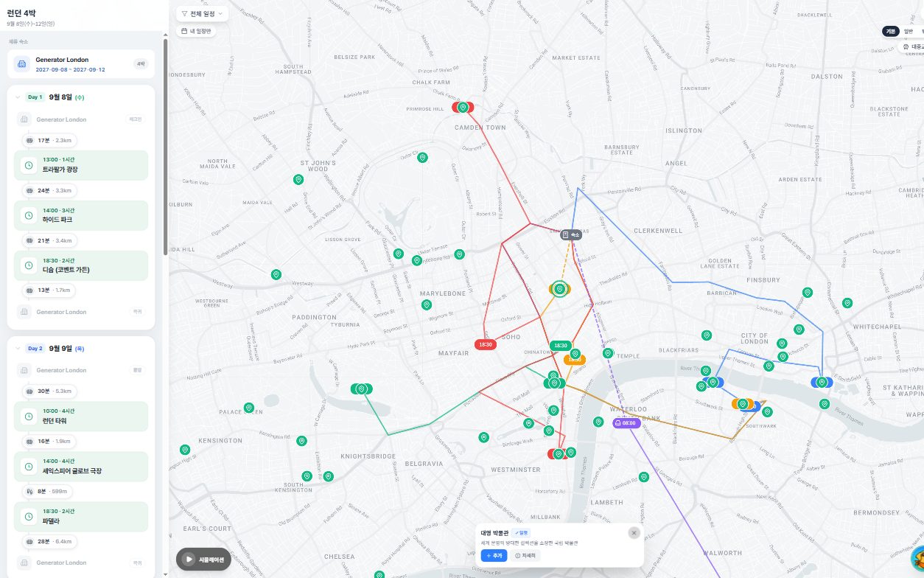Click the green pin near St John's Wood

pos(298,179)
